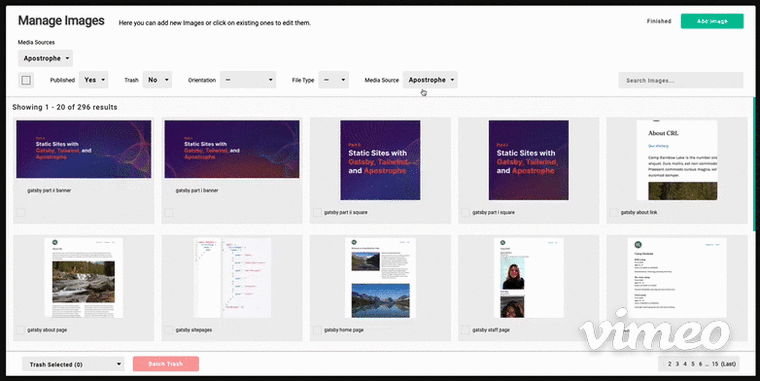760x381 pixels.
Task: Check the gatsby home page checkbox
Action: 317,330
